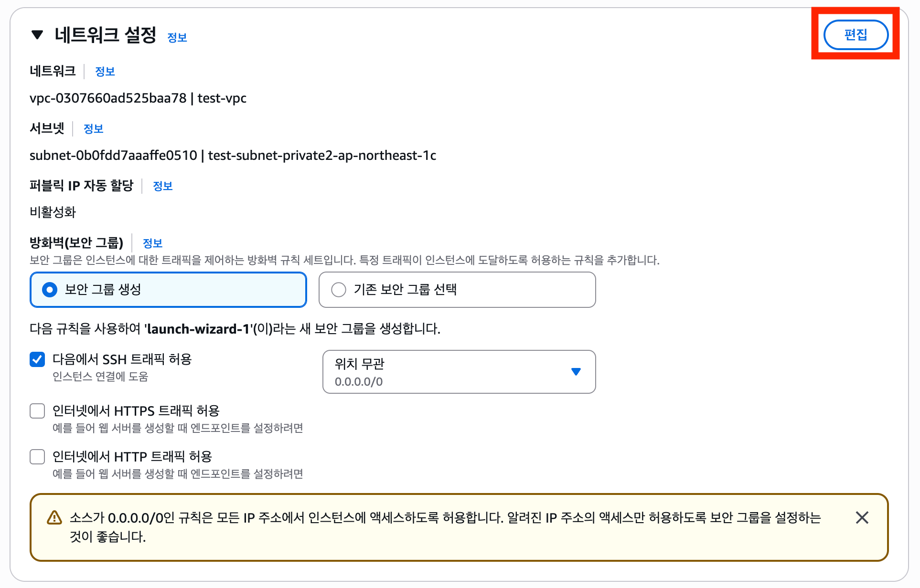920x588 pixels.
Task: Dismiss the 0.0.0.0/0 warning with X
Action: pos(862,518)
